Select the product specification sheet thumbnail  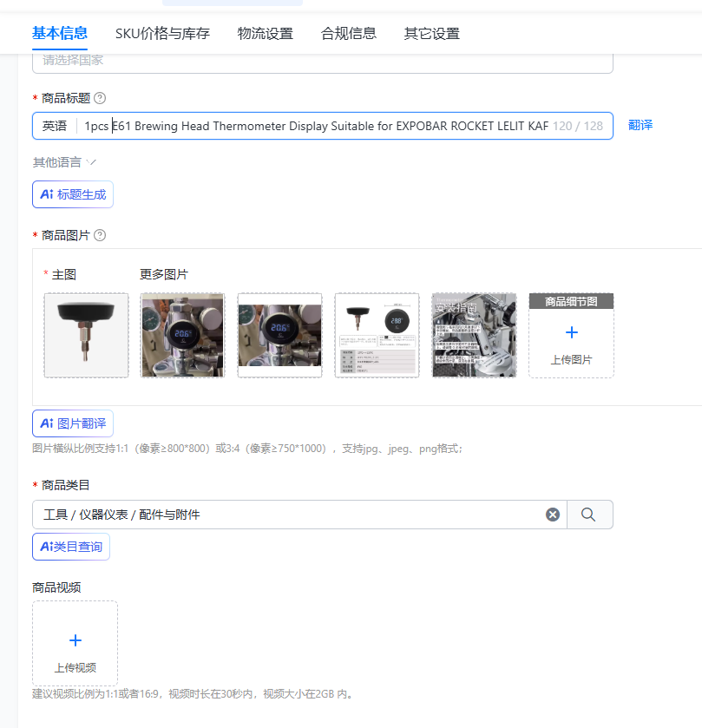click(x=377, y=335)
